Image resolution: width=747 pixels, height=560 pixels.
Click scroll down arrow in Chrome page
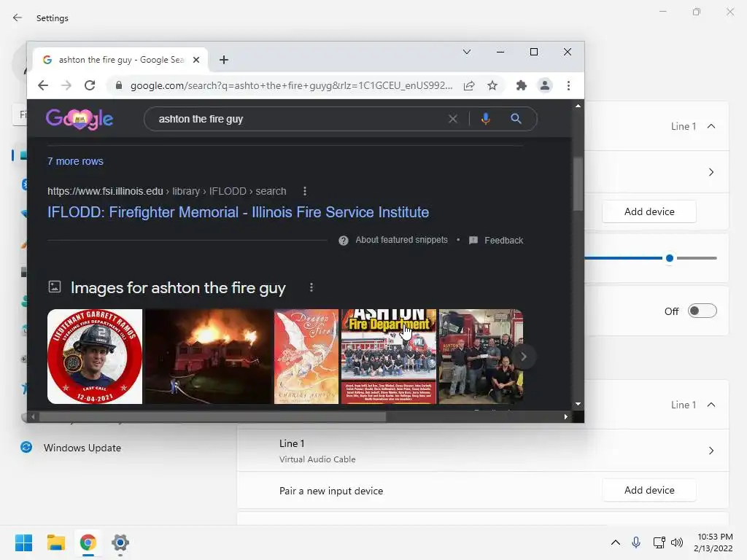click(x=578, y=404)
